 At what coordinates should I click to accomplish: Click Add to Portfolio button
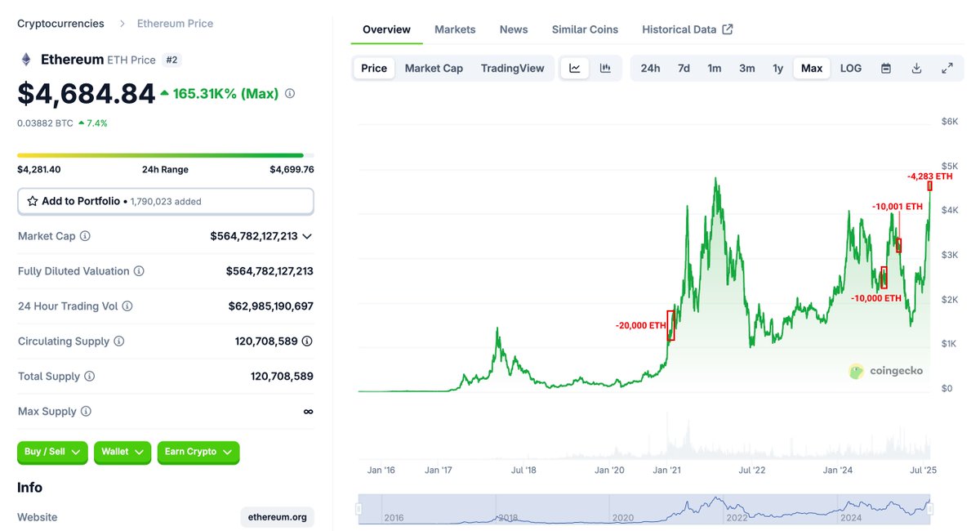166,201
